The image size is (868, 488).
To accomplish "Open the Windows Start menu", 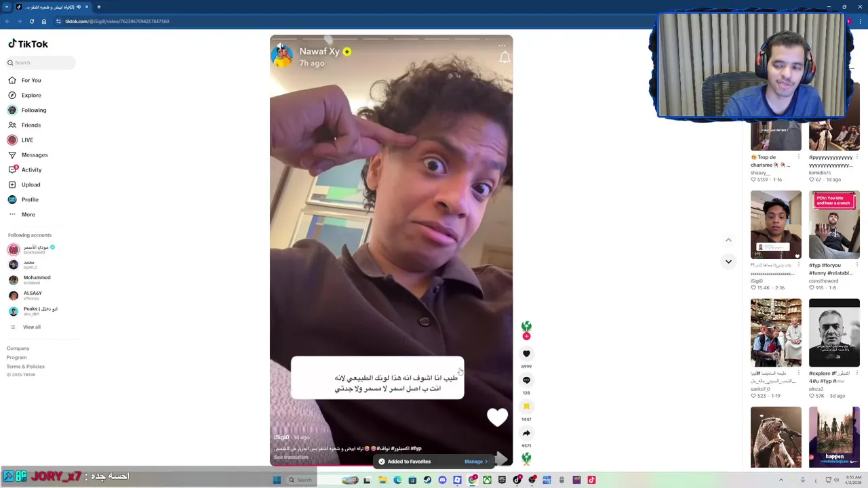I will [x=277, y=480].
